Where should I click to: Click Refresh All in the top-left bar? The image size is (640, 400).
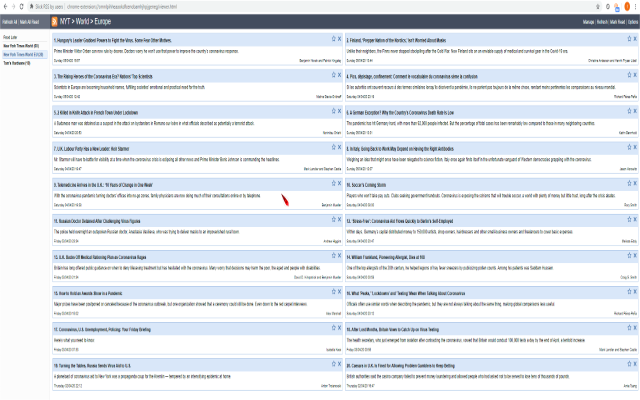tap(10, 22)
